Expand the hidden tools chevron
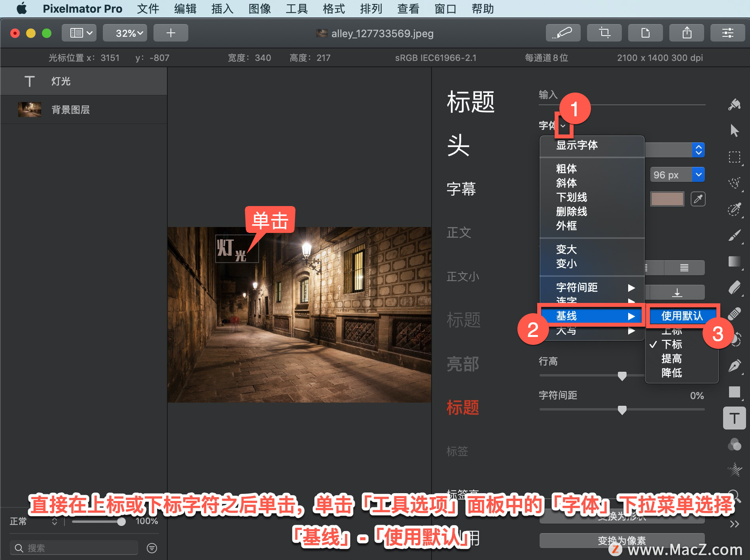The width and height of the screenshot is (750, 560). [735, 524]
